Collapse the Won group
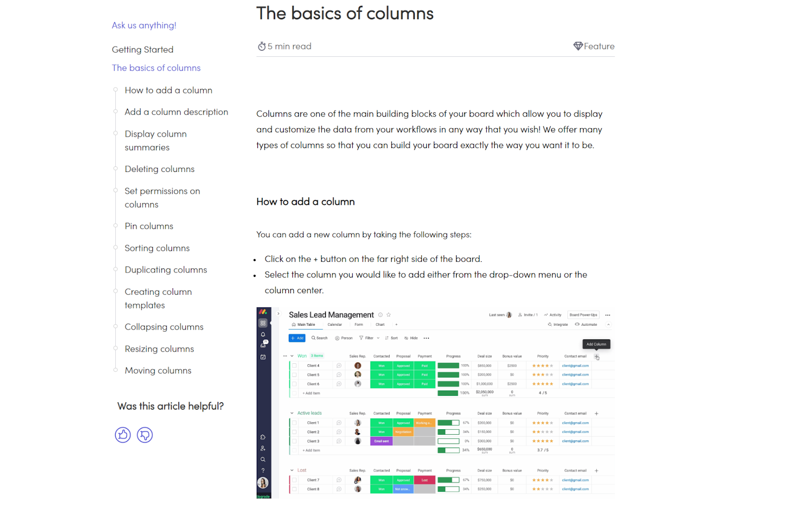Screen dimensions: 812x518 tap(292, 356)
